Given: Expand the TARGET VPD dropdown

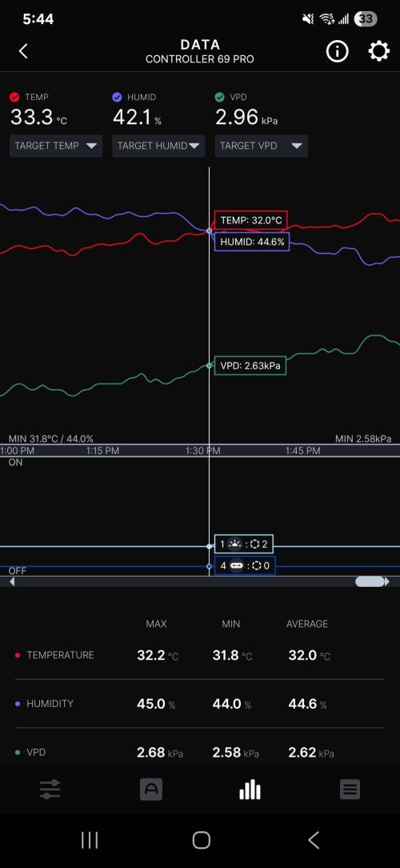Looking at the screenshot, I should coord(261,147).
